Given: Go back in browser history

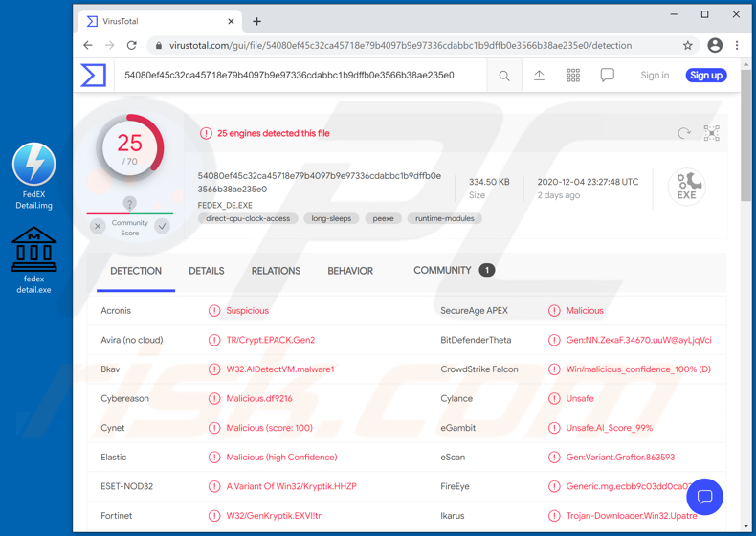Looking at the screenshot, I should (x=88, y=45).
